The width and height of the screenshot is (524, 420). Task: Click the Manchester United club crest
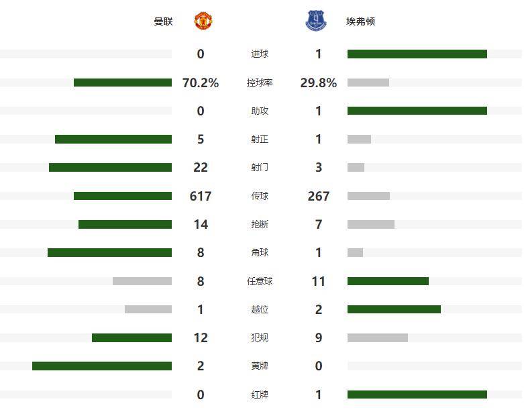pos(204,21)
